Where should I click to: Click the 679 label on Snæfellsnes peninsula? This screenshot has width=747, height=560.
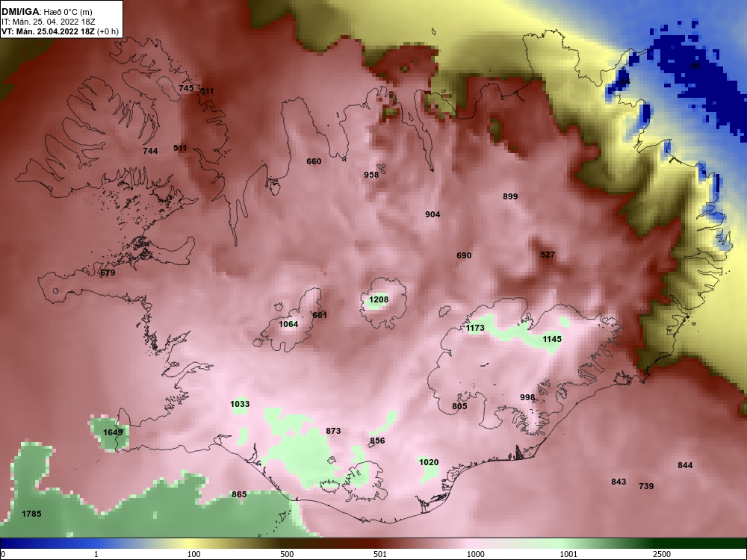108,273
